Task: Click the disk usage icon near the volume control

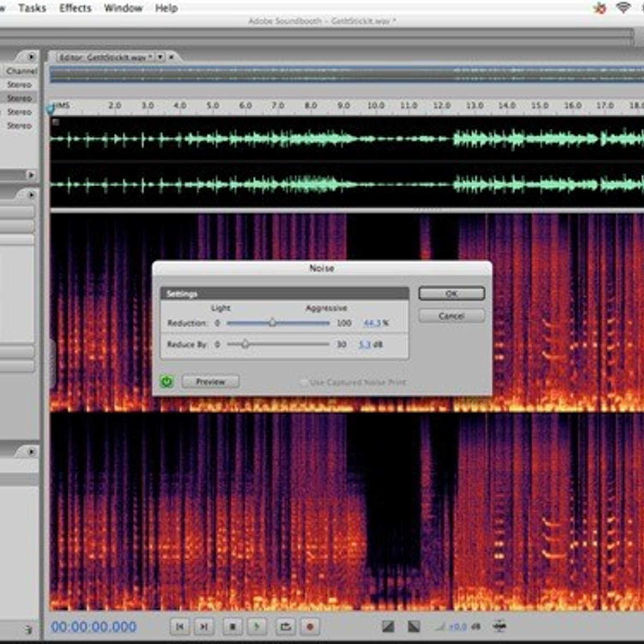Action: (501, 626)
